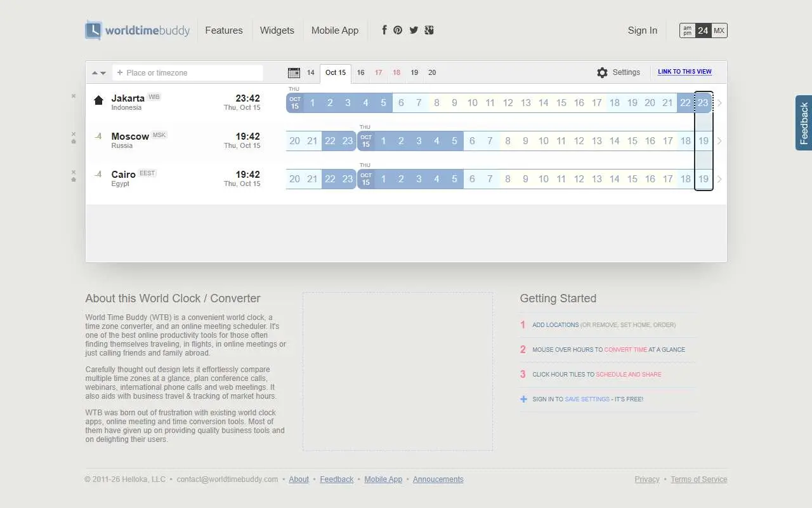Open the Pinterest social icon
Viewport: 812px width, 508px height.
pyautogui.click(x=398, y=30)
